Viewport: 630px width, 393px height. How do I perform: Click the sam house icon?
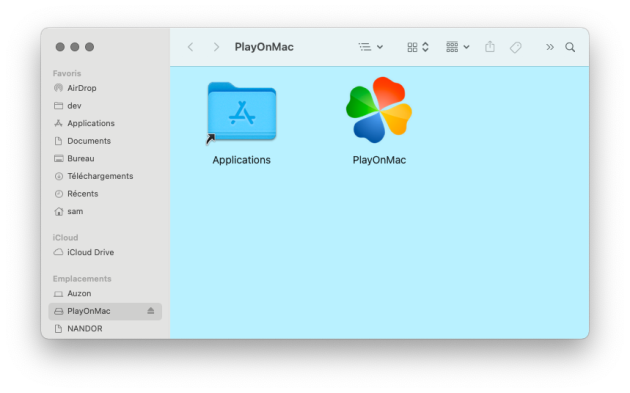59,211
